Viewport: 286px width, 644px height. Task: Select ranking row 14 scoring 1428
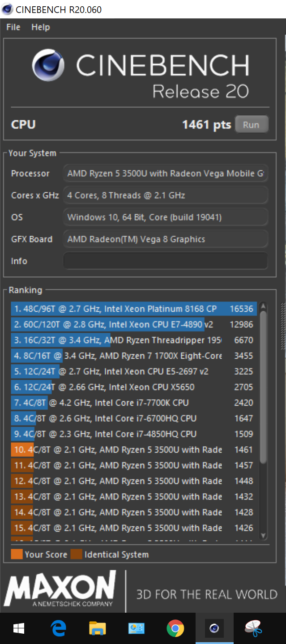134,512
